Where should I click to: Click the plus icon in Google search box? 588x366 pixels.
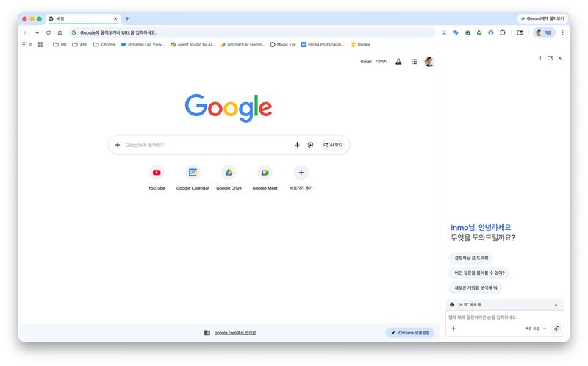pyautogui.click(x=118, y=145)
